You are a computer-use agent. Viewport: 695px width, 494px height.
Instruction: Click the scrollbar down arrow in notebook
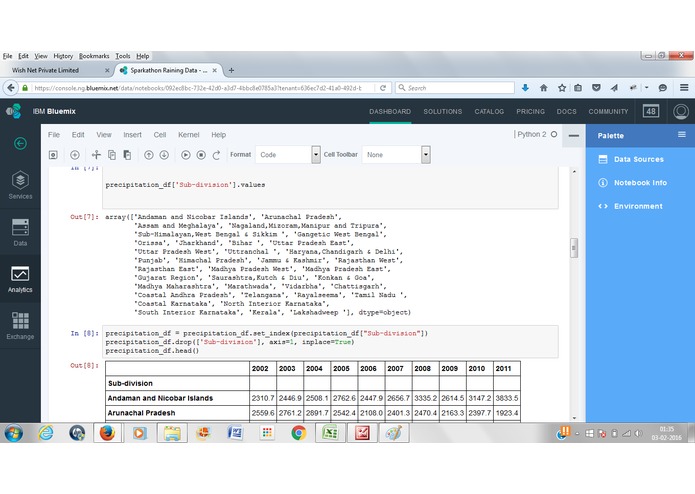coord(574,418)
